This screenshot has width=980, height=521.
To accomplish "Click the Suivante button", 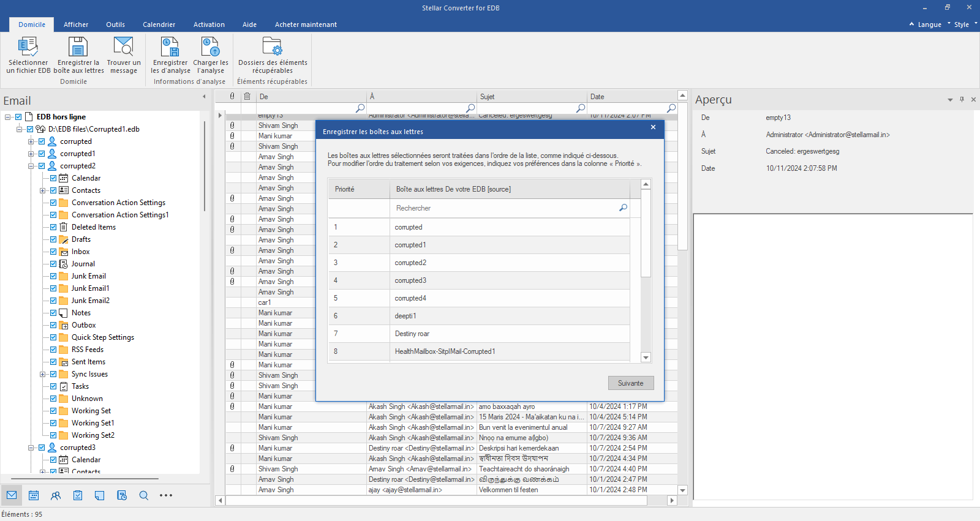I will (630, 383).
